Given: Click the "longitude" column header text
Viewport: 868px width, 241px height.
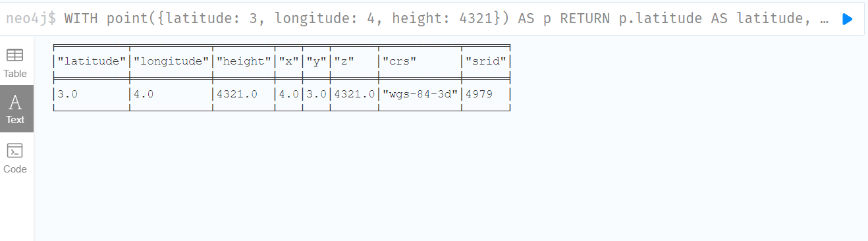Looking at the screenshot, I should tap(171, 61).
